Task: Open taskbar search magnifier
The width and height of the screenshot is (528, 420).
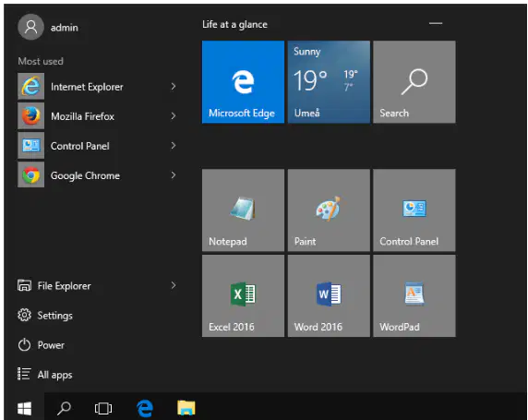Action: (64, 408)
